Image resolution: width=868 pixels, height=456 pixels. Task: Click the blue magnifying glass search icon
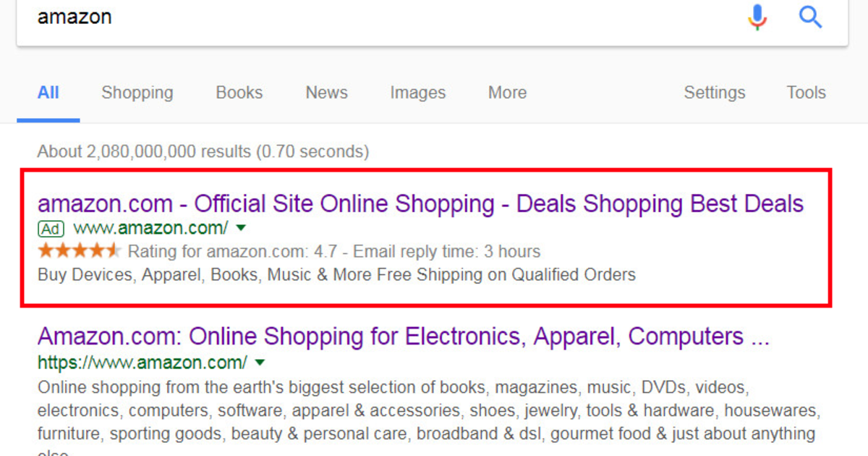tap(810, 17)
